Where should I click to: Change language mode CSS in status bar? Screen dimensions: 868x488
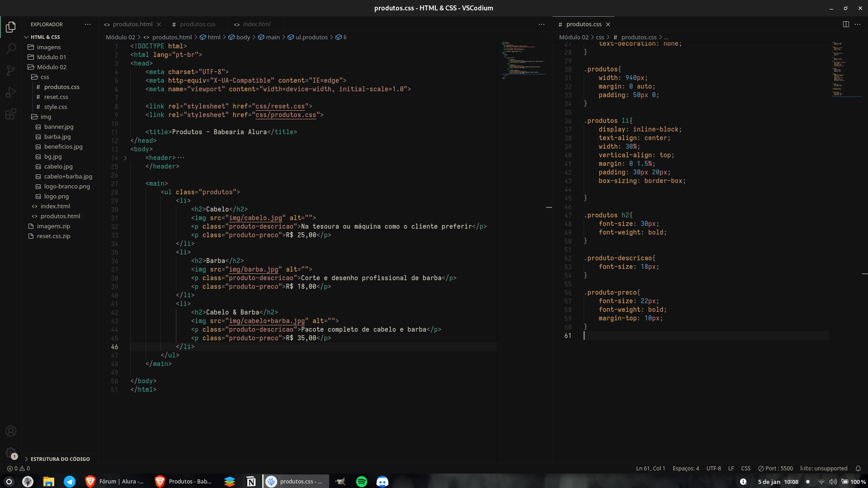(x=746, y=469)
